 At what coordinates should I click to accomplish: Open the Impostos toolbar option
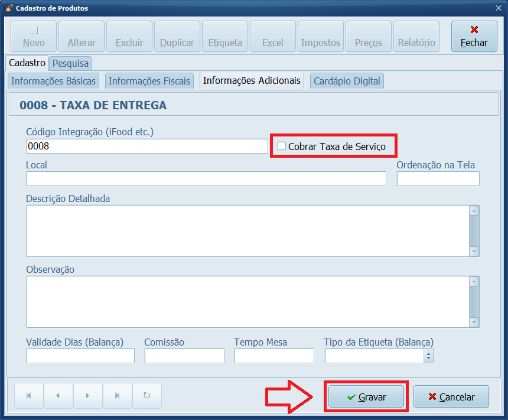point(320,37)
